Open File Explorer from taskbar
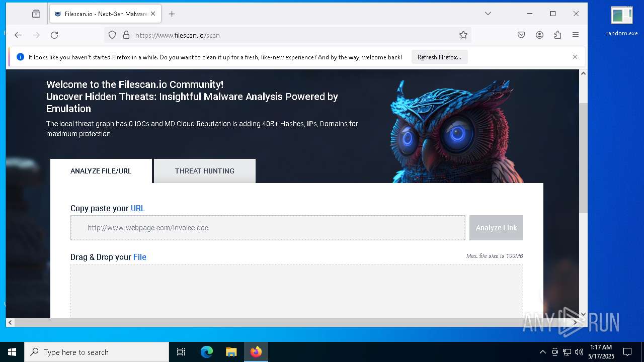Image resolution: width=644 pixels, height=362 pixels. [231, 352]
